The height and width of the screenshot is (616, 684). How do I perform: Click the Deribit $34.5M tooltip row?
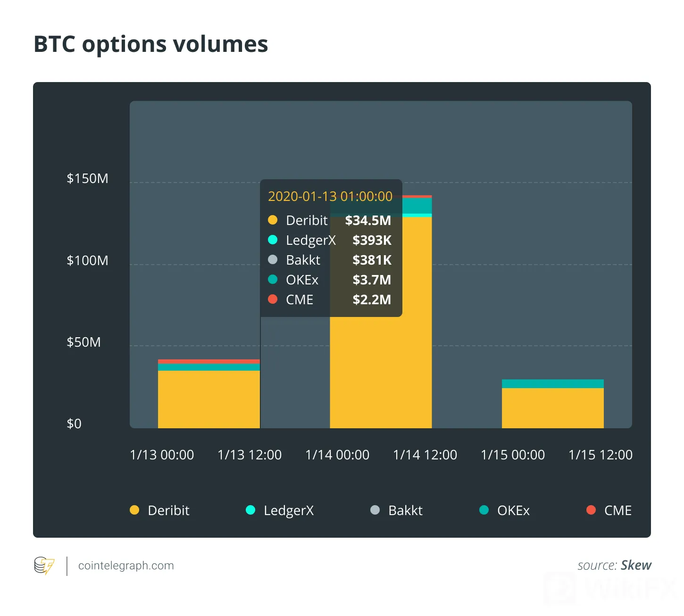pos(330,220)
